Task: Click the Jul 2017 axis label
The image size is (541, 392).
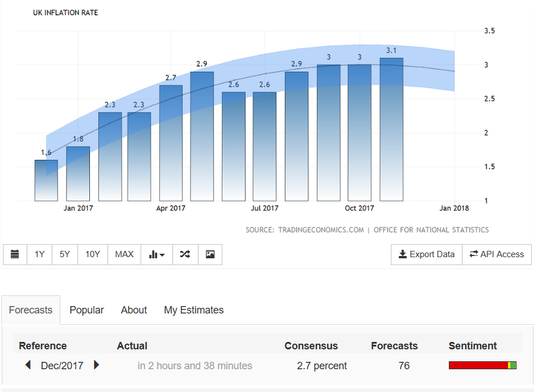Action: point(265,208)
